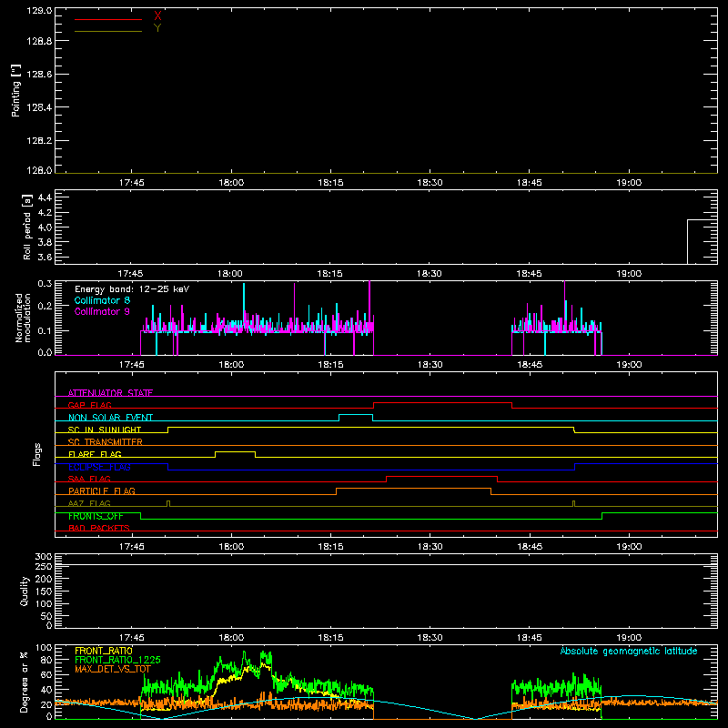Click the 300 tick on Quality axis

(x=43, y=557)
